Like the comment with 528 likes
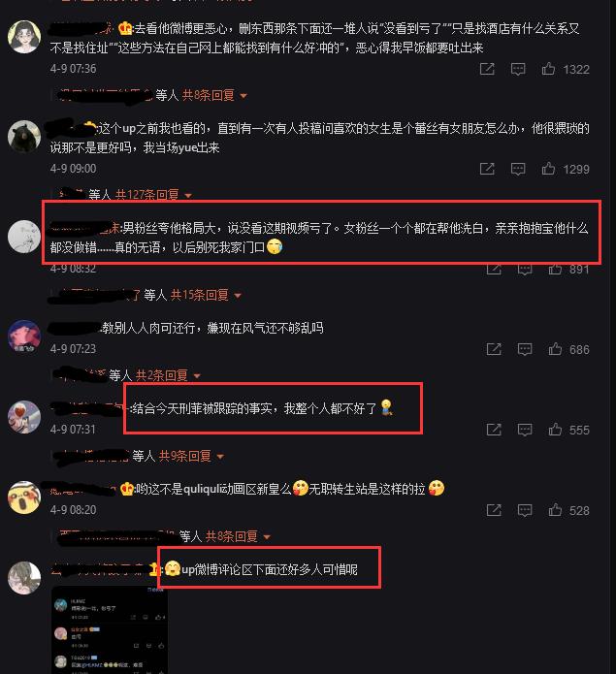The height and width of the screenshot is (674, 616). click(555, 510)
